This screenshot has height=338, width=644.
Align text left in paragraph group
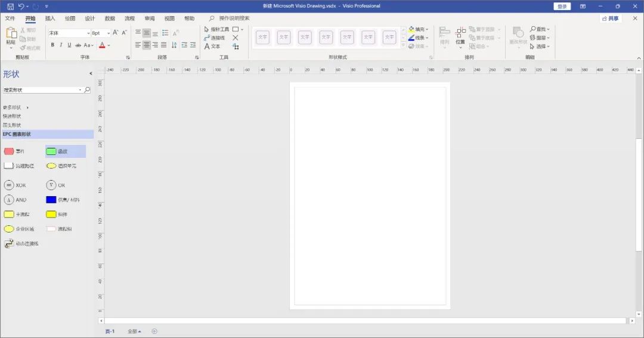[138, 45]
